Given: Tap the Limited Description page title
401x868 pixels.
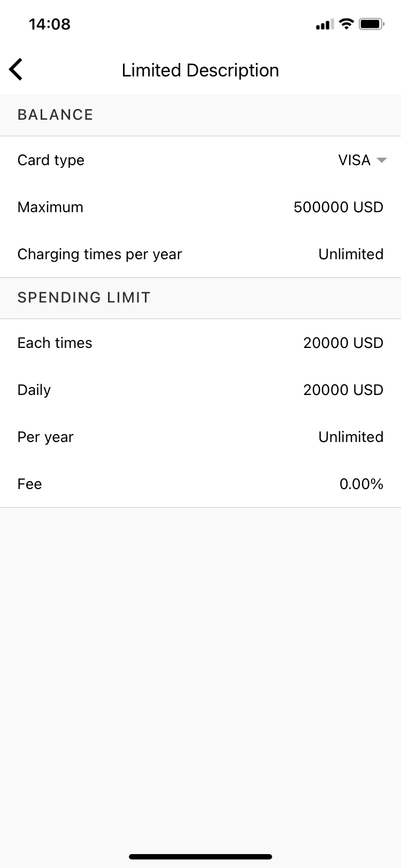Looking at the screenshot, I should click(x=200, y=70).
